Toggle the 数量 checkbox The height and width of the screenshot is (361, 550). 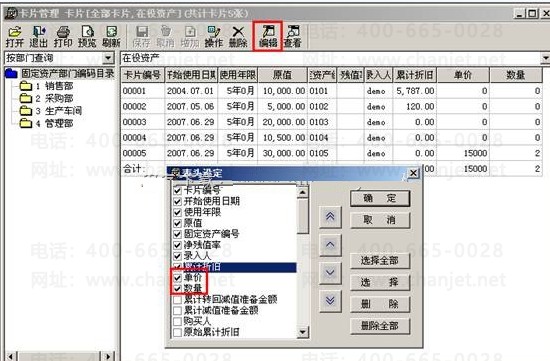[177, 288]
